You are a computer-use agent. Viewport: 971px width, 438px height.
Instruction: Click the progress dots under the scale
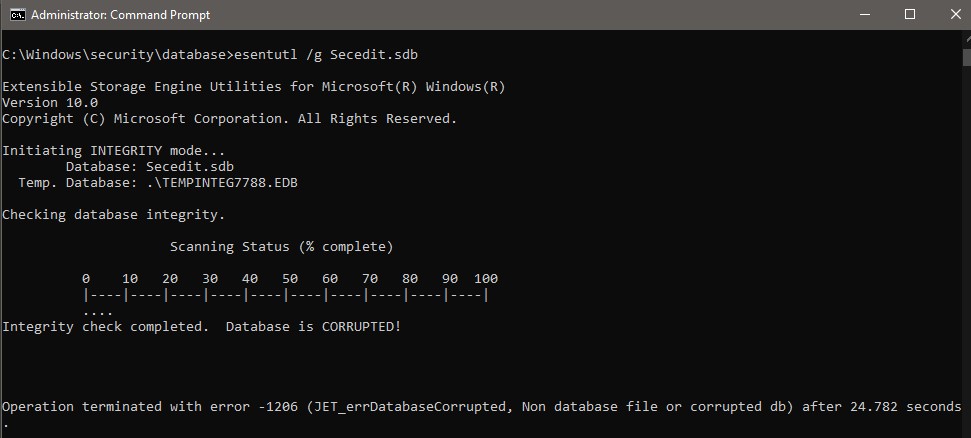[98, 313]
